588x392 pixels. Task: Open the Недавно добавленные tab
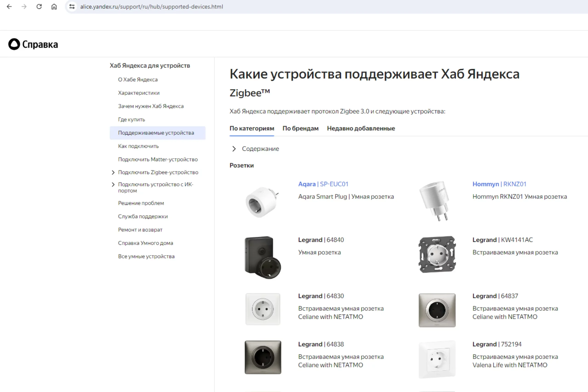click(361, 129)
